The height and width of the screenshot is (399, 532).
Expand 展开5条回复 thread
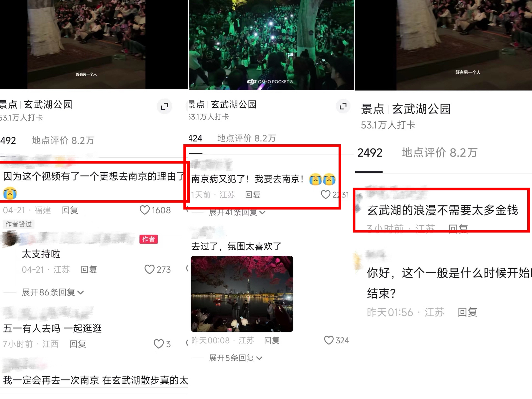236,358
